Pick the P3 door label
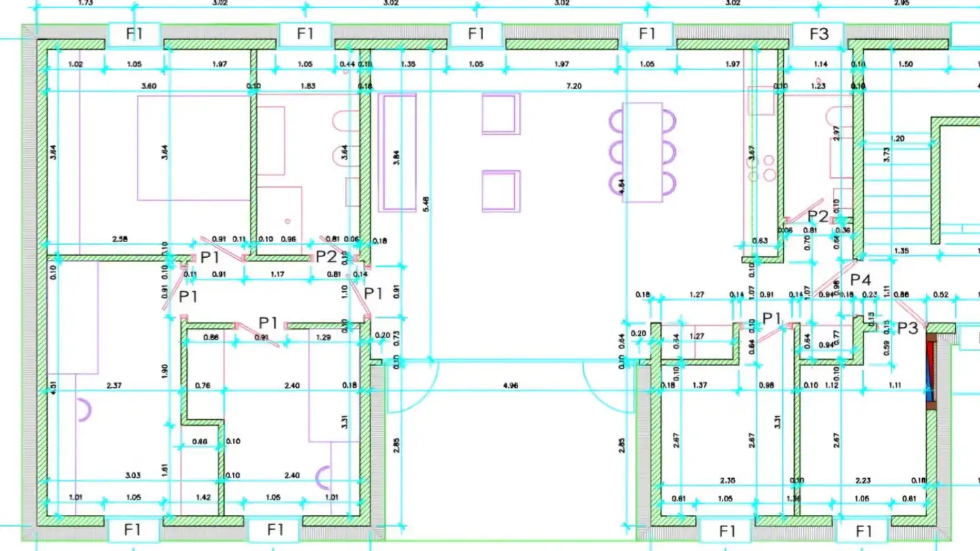This screenshot has height=551, width=980. [x=907, y=328]
